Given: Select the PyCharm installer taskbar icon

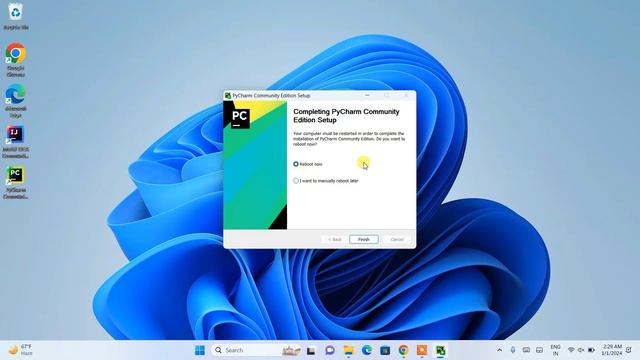Looking at the screenshot, I should click(440, 350).
